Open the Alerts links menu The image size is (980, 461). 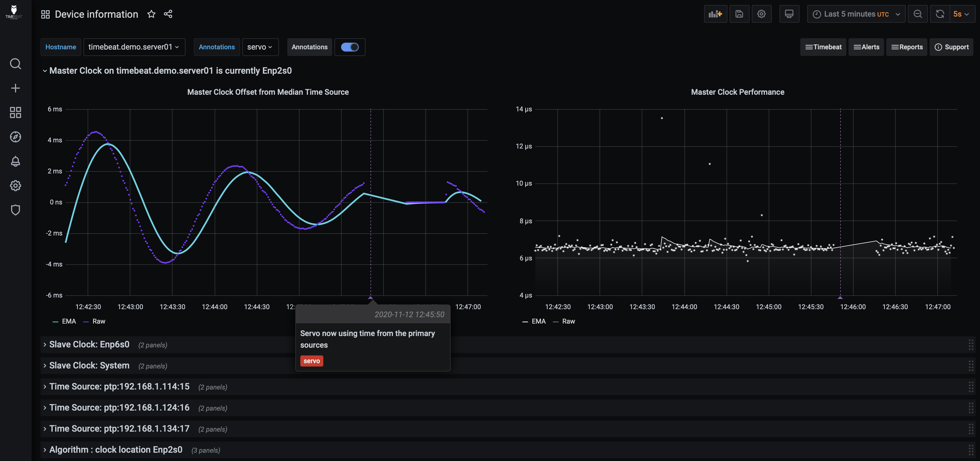[x=866, y=47]
